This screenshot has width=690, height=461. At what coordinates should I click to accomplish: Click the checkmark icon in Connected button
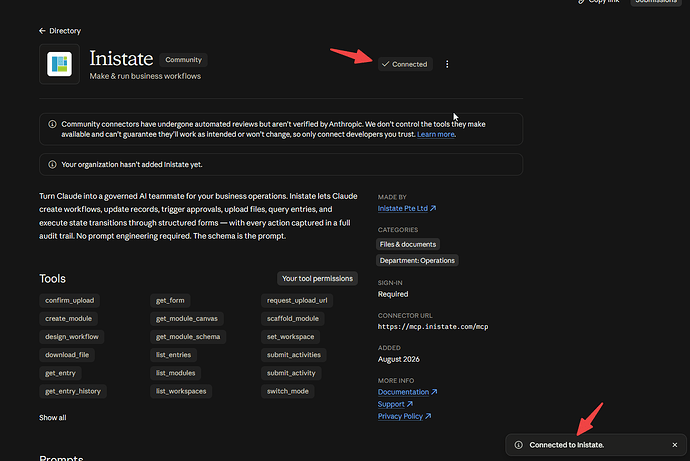point(385,64)
